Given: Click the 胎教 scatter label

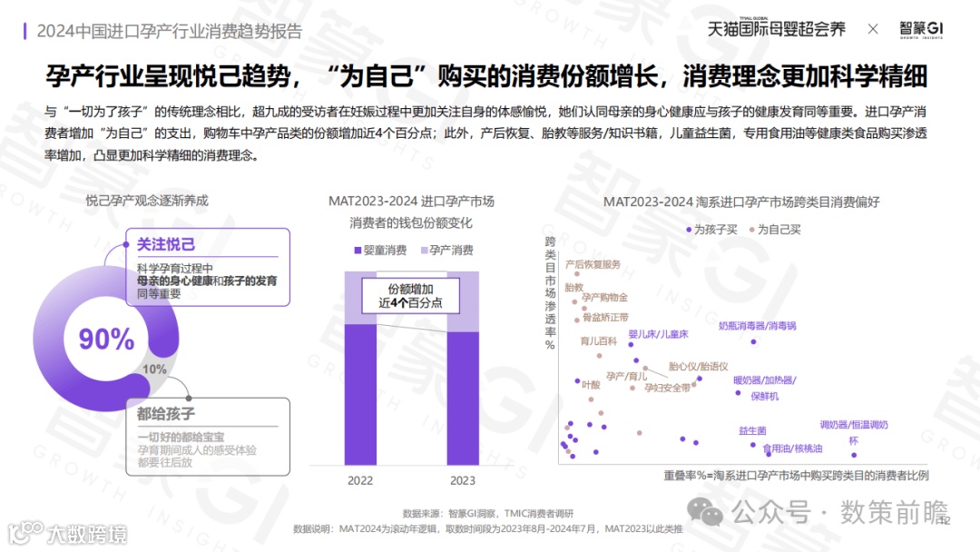Looking at the screenshot, I should (573, 288).
